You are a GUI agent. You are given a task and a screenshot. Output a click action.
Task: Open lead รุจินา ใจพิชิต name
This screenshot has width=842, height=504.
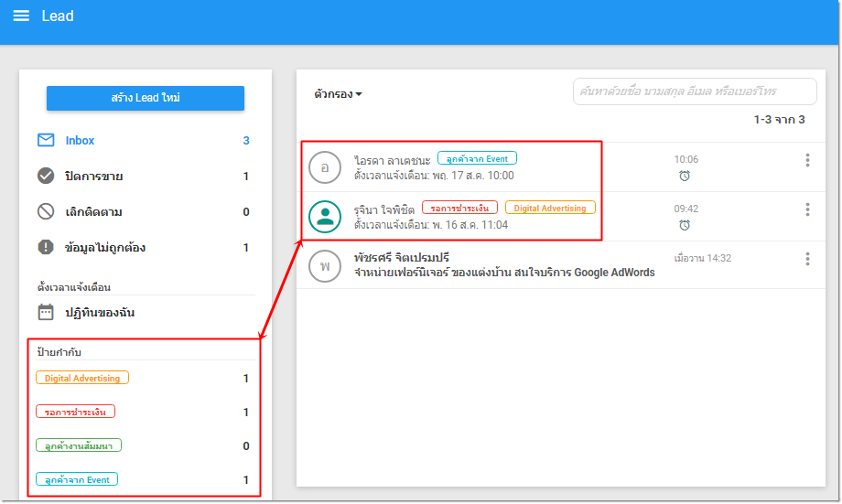point(384,209)
